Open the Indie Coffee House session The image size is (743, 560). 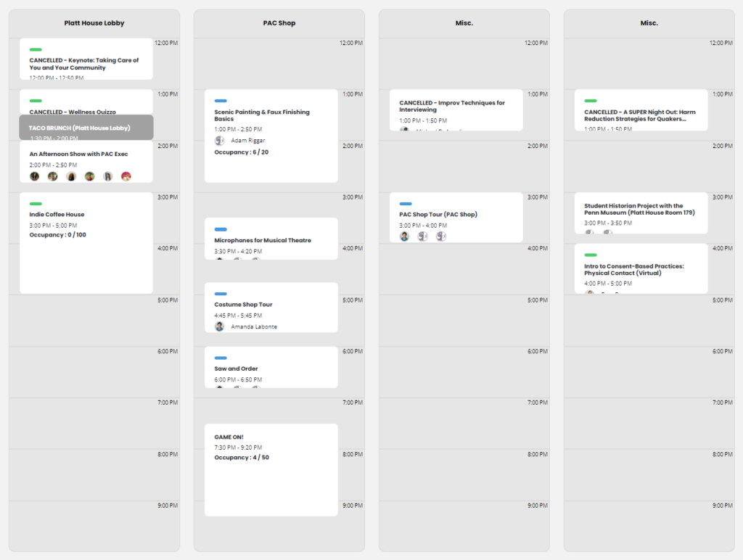86,243
